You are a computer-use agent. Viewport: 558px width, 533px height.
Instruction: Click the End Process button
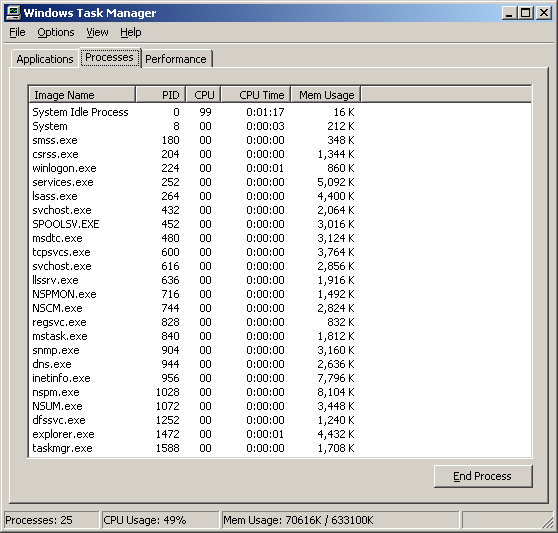click(483, 476)
